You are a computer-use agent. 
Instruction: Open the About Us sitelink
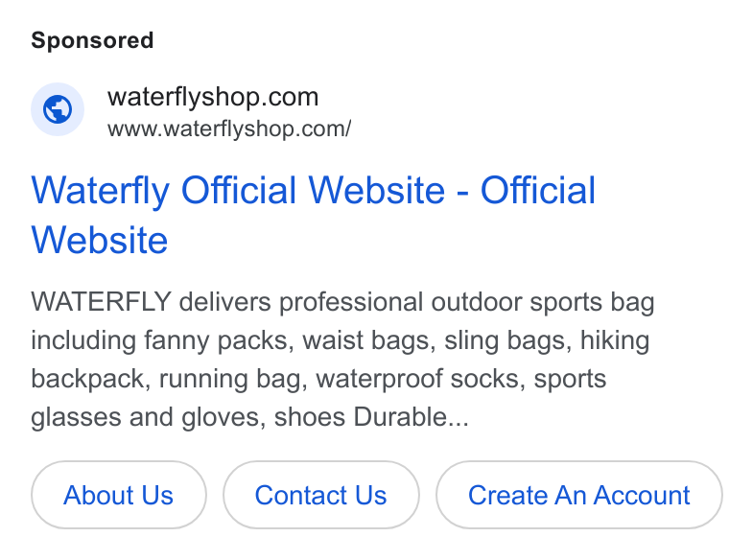119,495
